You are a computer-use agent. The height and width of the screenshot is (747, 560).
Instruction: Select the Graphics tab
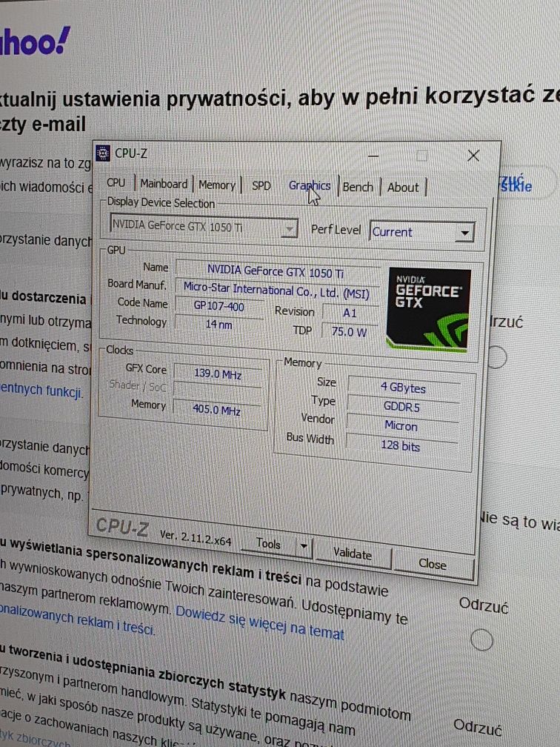pyautogui.click(x=310, y=186)
